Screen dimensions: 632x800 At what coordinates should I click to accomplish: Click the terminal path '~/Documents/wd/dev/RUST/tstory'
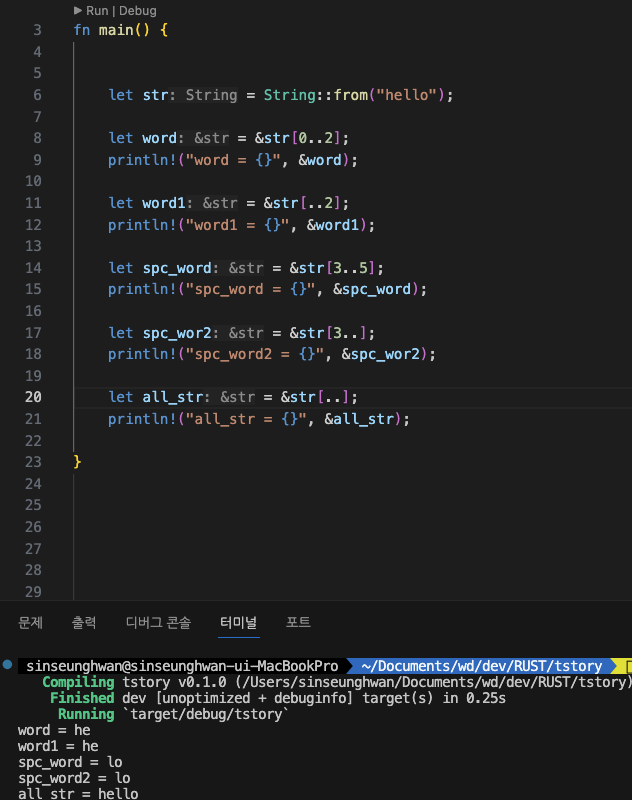point(482,666)
